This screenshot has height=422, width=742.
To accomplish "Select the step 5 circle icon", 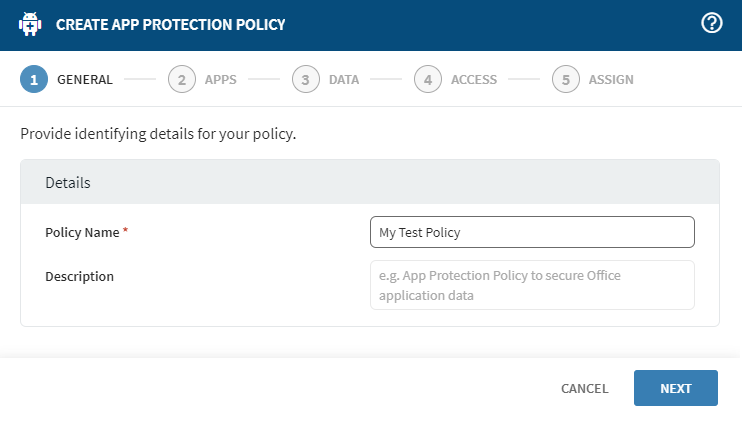I will tap(565, 80).
